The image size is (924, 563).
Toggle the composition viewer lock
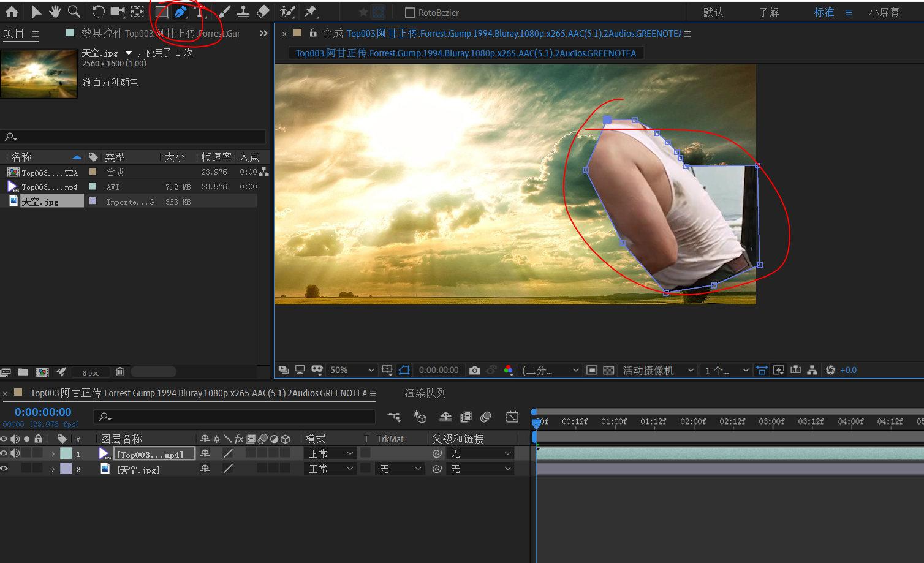pyautogui.click(x=313, y=33)
